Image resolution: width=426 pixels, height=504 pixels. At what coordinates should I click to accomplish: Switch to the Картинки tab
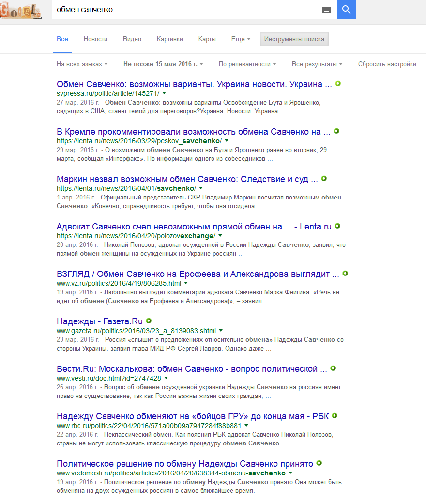(170, 39)
